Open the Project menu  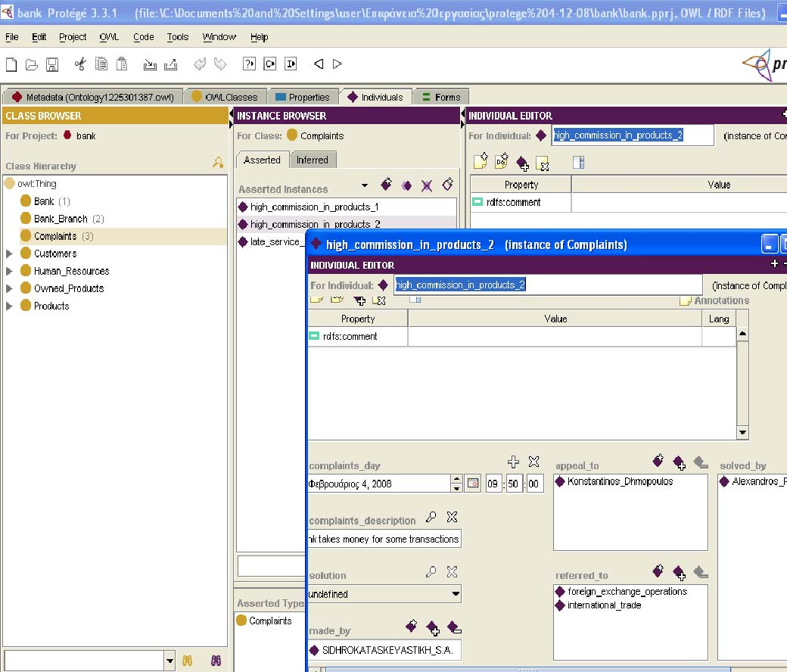click(73, 37)
